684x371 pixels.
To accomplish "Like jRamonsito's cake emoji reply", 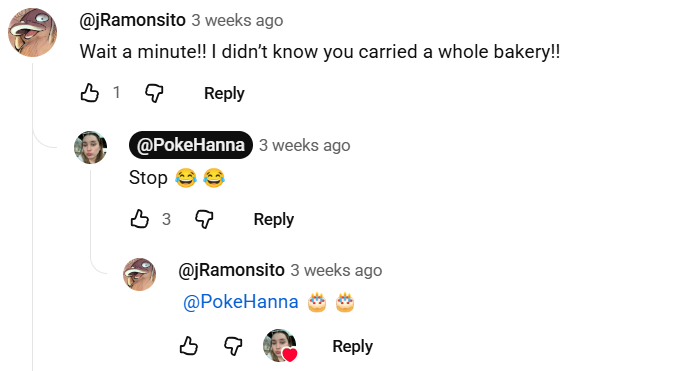I will [x=189, y=346].
